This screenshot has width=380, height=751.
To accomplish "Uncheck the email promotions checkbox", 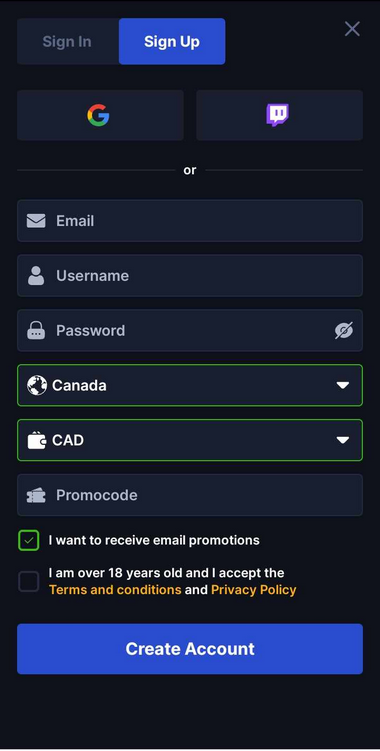I will coord(29,541).
